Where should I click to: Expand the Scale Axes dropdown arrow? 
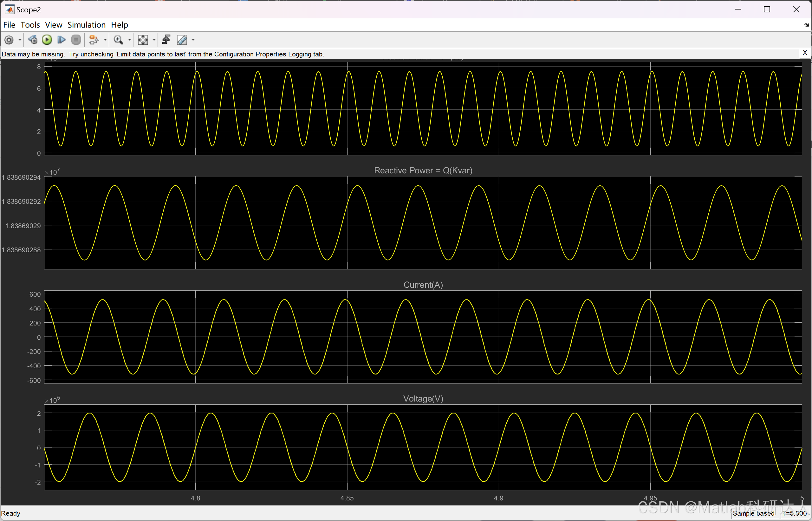(x=154, y=40)
